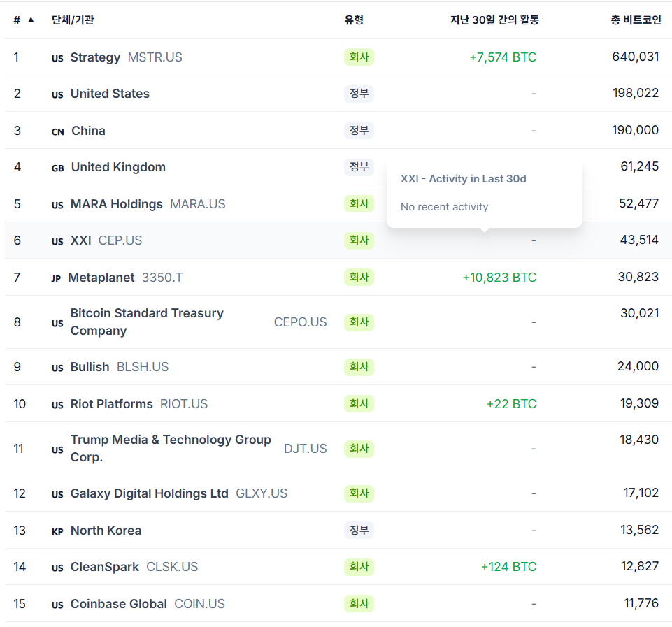This screenshot has height=627, width=672.
Task: Click the GB code beside United Kingdom
Action: point(57,168)
